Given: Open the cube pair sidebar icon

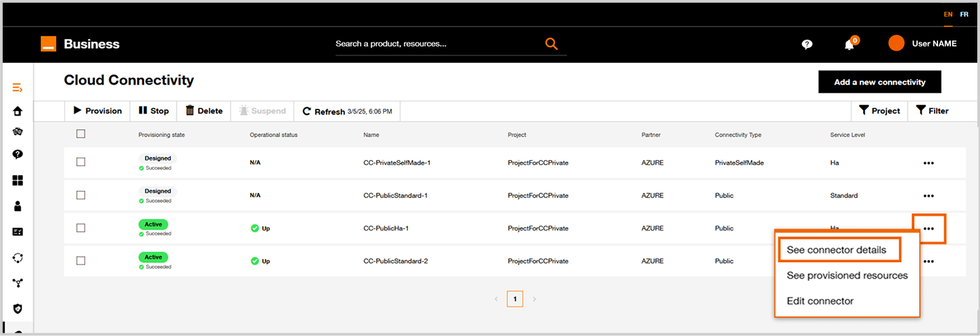Looking at the screenshot, I should [x=18, y=132].
